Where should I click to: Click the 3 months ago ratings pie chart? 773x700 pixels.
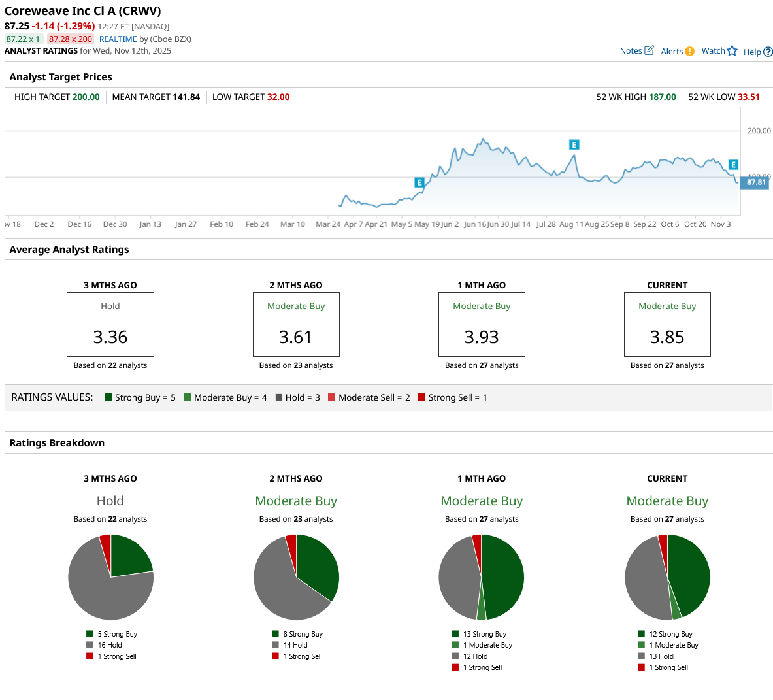(111, 576)
